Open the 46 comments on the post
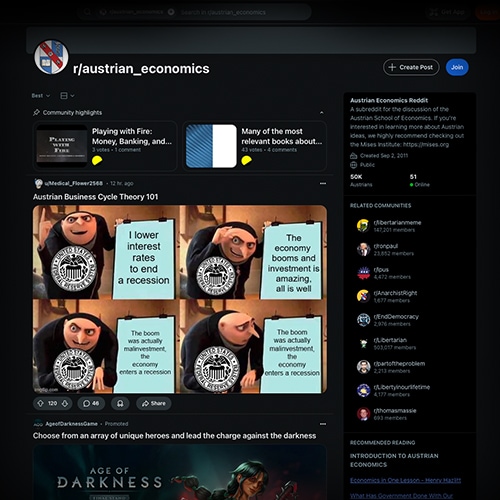 coord(91,403)
